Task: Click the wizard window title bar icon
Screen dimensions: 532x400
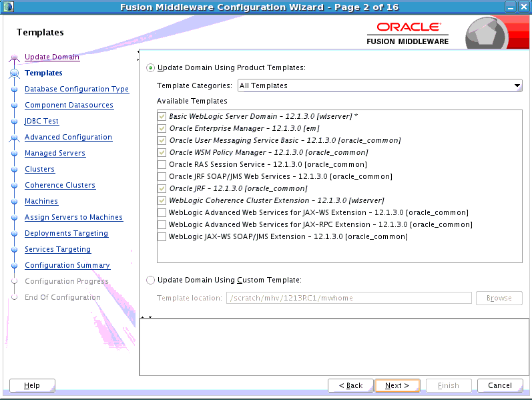Action: tap(8, 7)
